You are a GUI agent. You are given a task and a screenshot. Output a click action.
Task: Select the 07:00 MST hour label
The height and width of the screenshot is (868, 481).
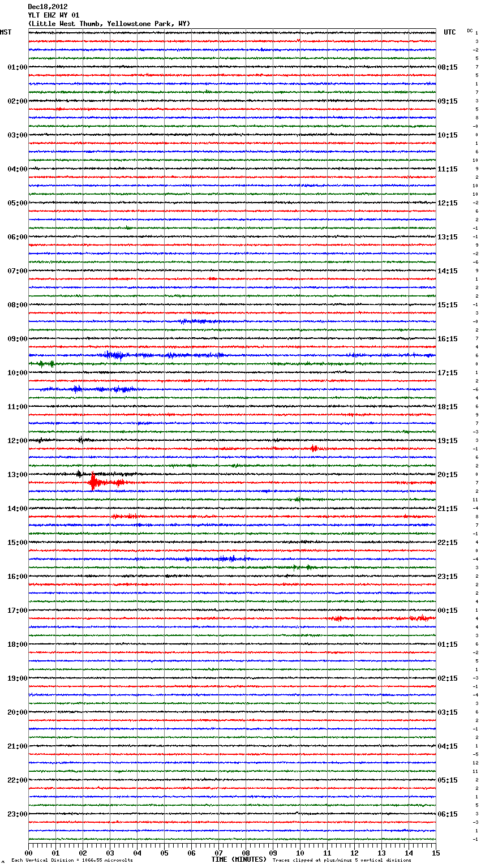18,271
